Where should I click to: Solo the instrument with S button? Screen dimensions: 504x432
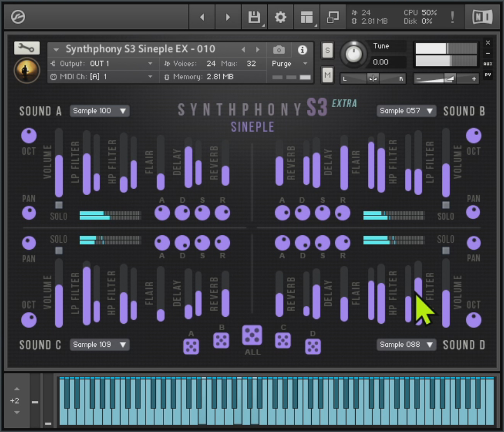click(x=327, y=50)
